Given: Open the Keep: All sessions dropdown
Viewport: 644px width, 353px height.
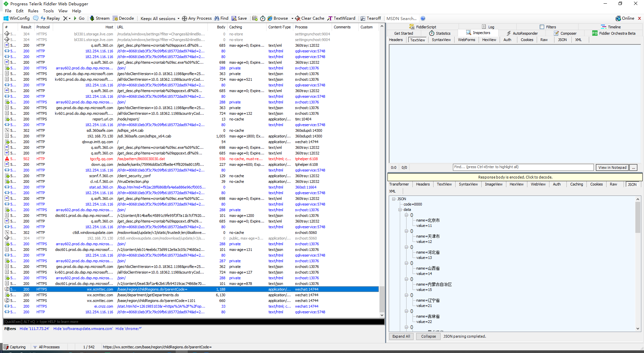Looking at the screenshot, I should tap(160, 18).
